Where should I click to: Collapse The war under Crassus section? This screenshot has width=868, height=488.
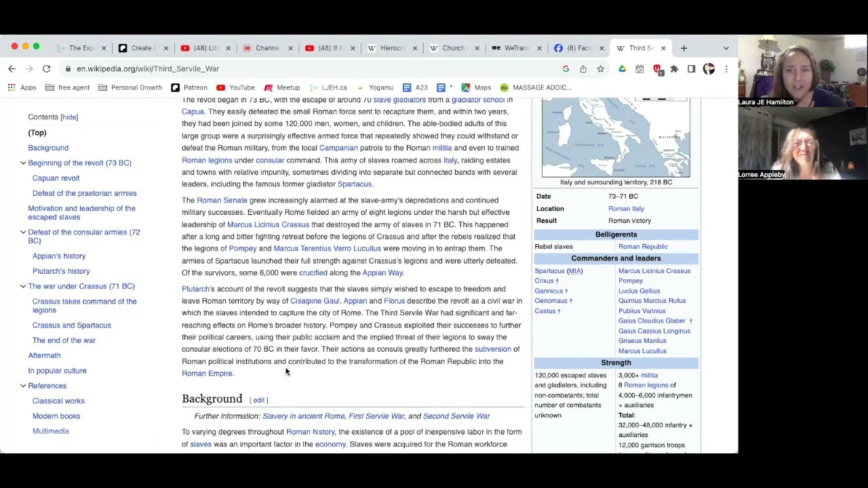[x=23, y=286]
